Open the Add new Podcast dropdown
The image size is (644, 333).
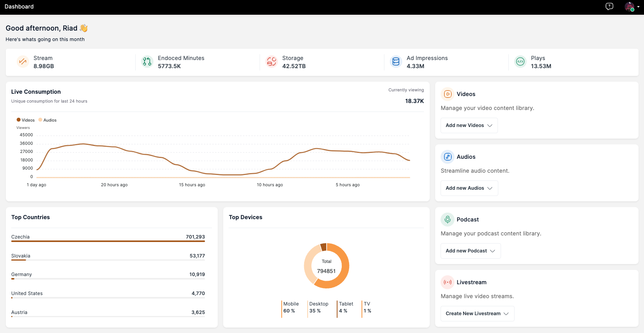[x=470, y=251]
